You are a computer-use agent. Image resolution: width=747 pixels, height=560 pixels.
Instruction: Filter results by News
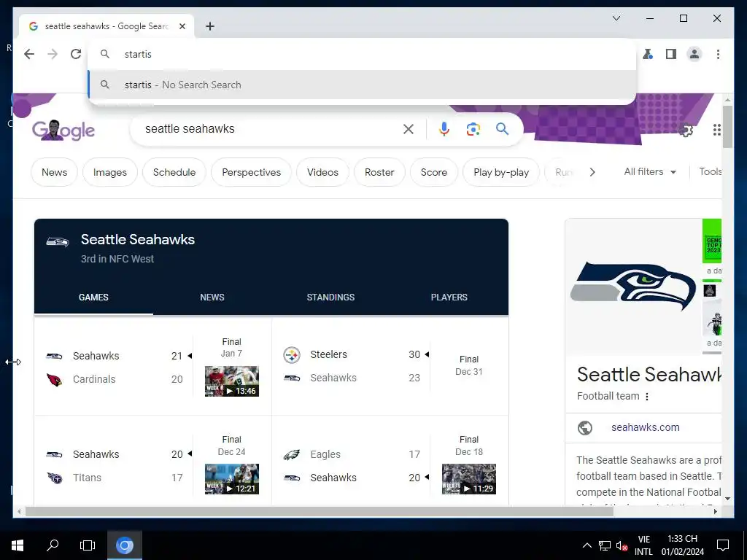pos(54,172)
